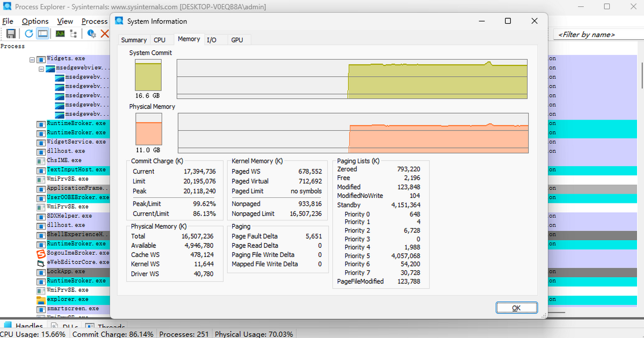Click the UserOOBEBroker.exe process icon
Viewport: 644px width, 338px height.
click(41, 198)
